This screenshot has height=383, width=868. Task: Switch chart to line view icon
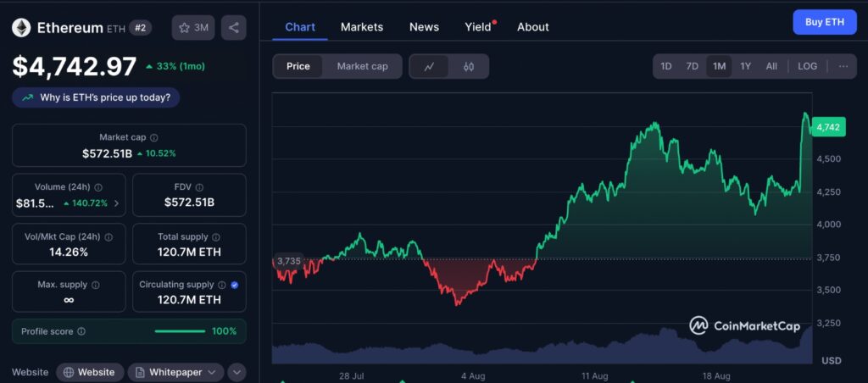coord(429,66)
